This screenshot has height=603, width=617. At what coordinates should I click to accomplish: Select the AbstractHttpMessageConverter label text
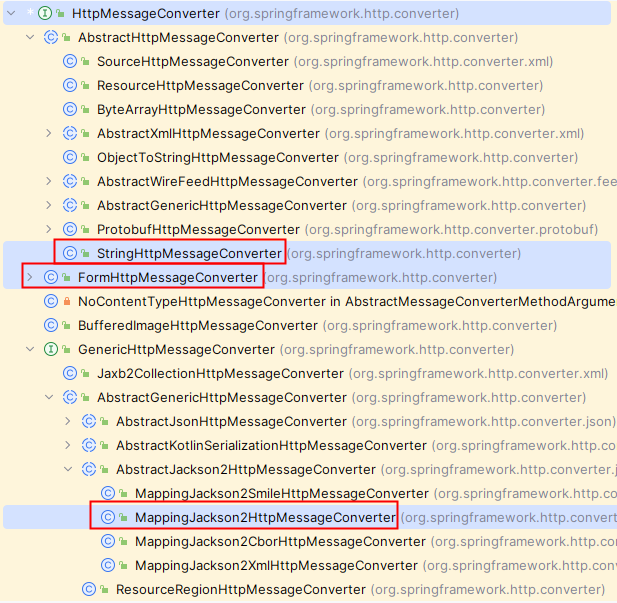tap(178, 37)
